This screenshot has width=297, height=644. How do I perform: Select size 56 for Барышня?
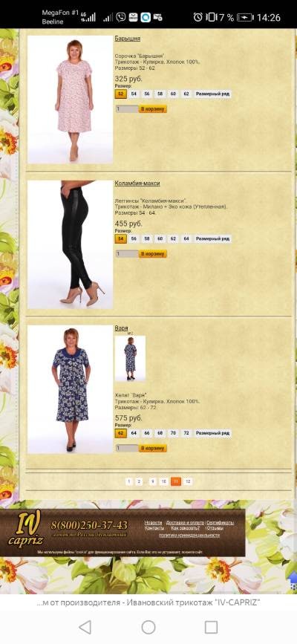[147, 94]
